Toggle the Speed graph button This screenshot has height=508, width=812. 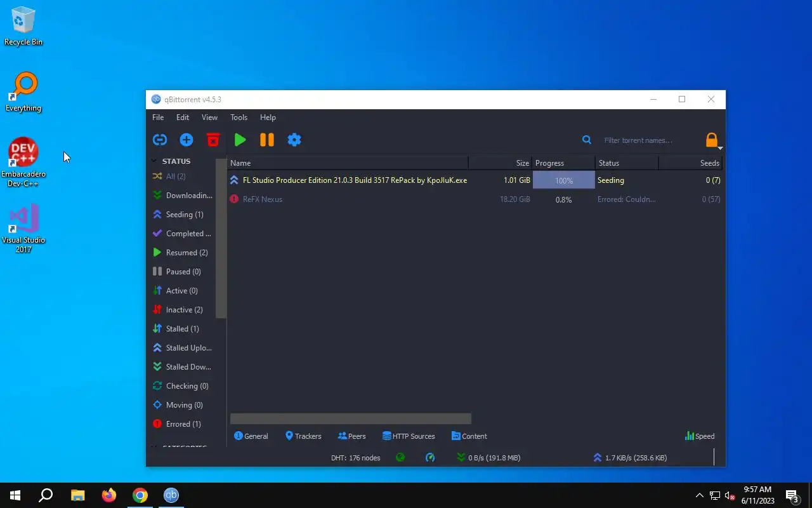pyautogui.click(x=700, y=436)
